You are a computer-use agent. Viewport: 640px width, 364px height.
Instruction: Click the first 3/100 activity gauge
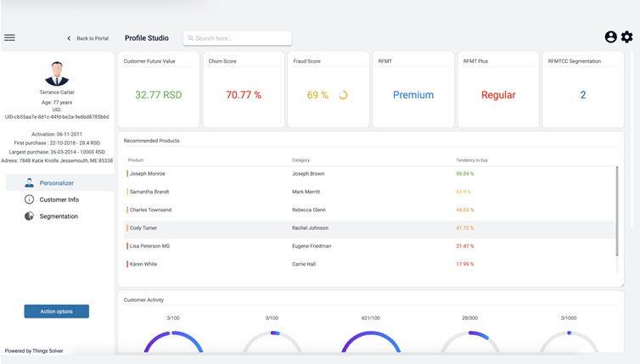173,341
